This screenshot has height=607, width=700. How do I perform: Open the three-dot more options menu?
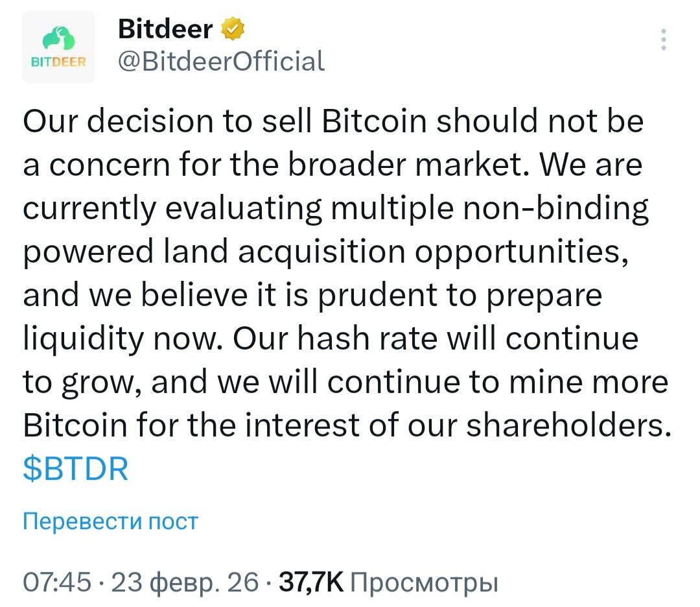tap(662, 40)
